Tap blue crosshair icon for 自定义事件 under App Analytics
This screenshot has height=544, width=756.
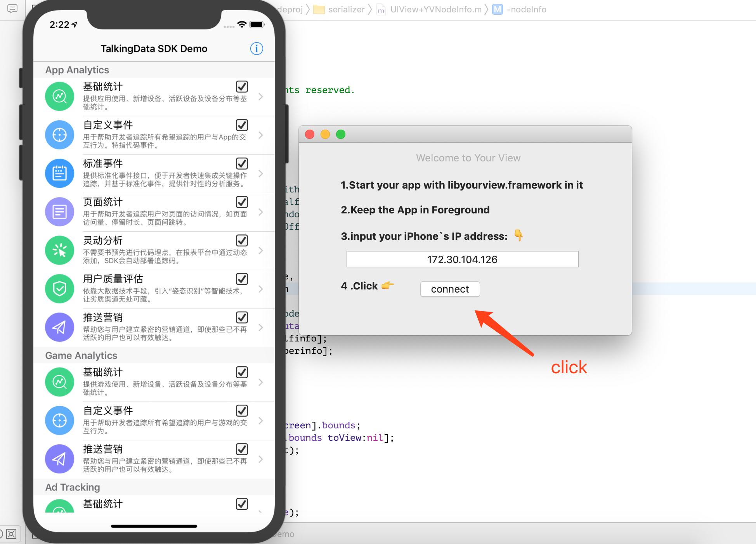pos(59,135)
